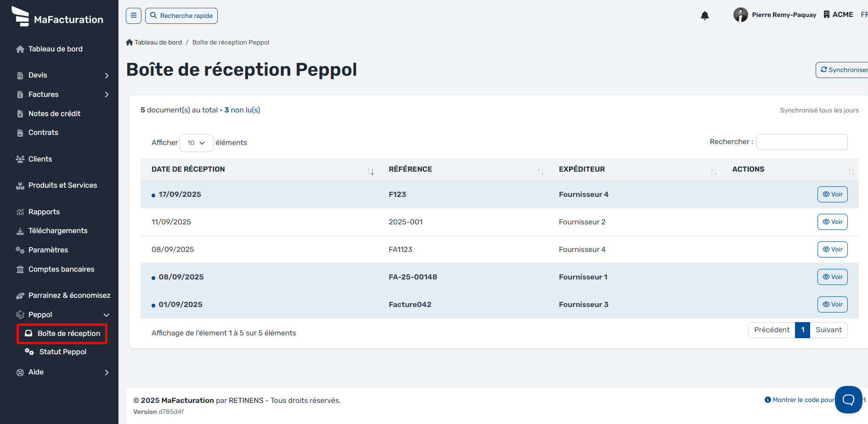Viewport: 868px width, 424px height.
Task: Open Recherche rapide quick search
Action: 181,16
